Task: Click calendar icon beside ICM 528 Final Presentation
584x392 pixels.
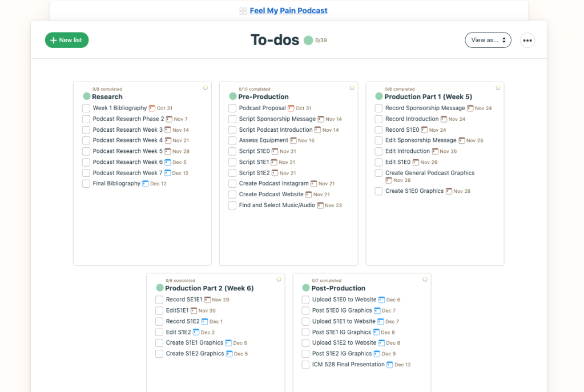Action: click(389, 365)
